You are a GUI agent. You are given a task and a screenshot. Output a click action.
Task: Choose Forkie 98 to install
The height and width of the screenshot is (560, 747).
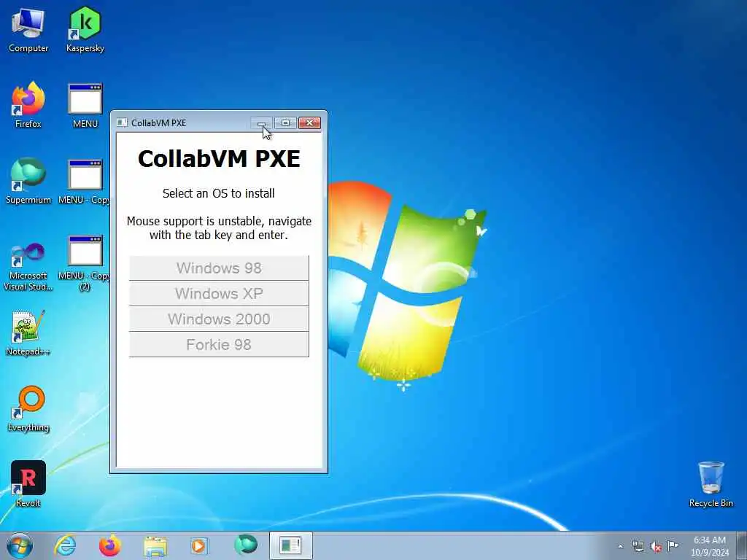219,344
